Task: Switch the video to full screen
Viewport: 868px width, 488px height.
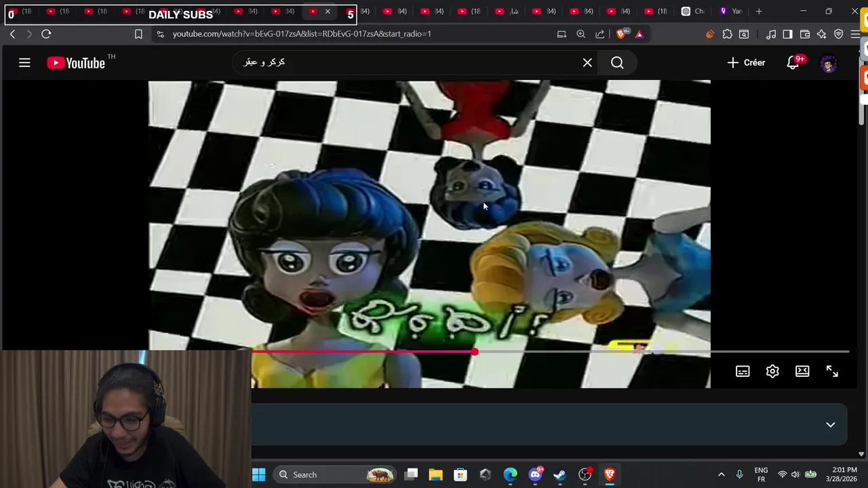Action: pyautogui.click(x=832, y=371)
